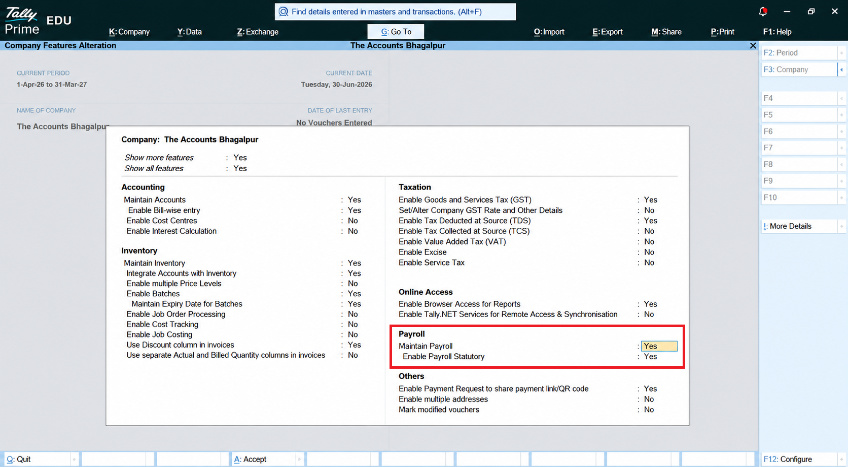Screen dimensions: 848x467
Task: Toggle Show more features value
Action: tap(240, 158)
